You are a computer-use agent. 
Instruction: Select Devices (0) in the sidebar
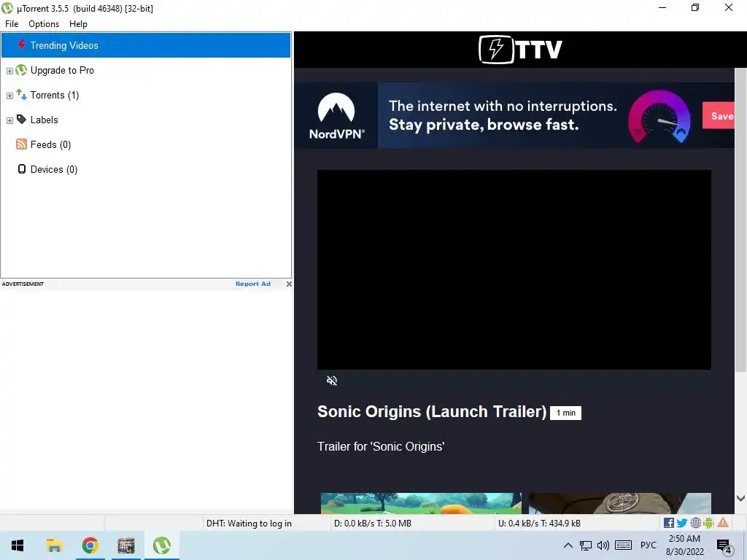coord(54,169)
